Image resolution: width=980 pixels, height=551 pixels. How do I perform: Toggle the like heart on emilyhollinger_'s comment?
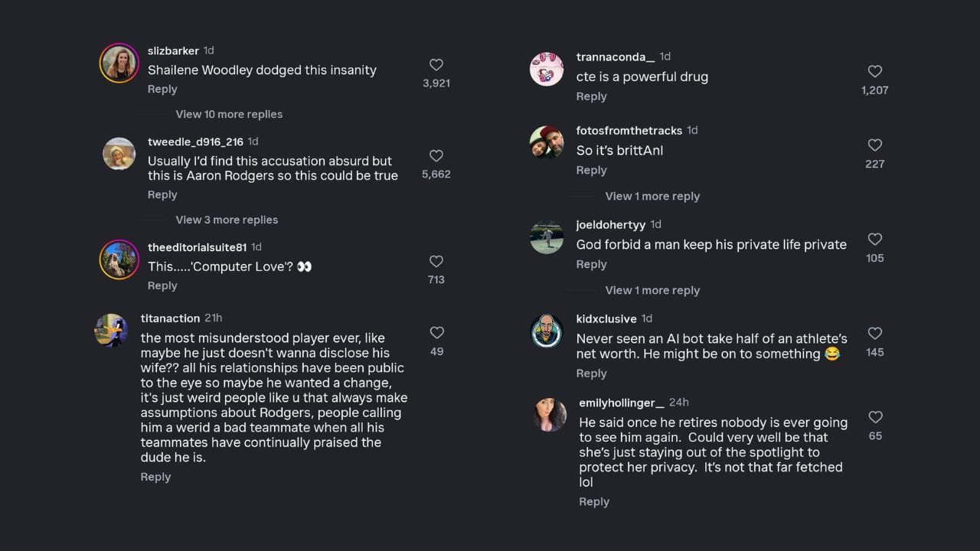pos(875,418)
